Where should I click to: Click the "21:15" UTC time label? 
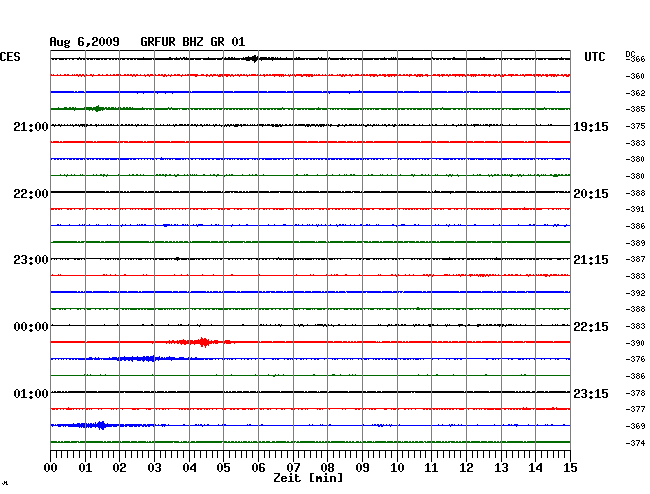[x=591, y=260]
